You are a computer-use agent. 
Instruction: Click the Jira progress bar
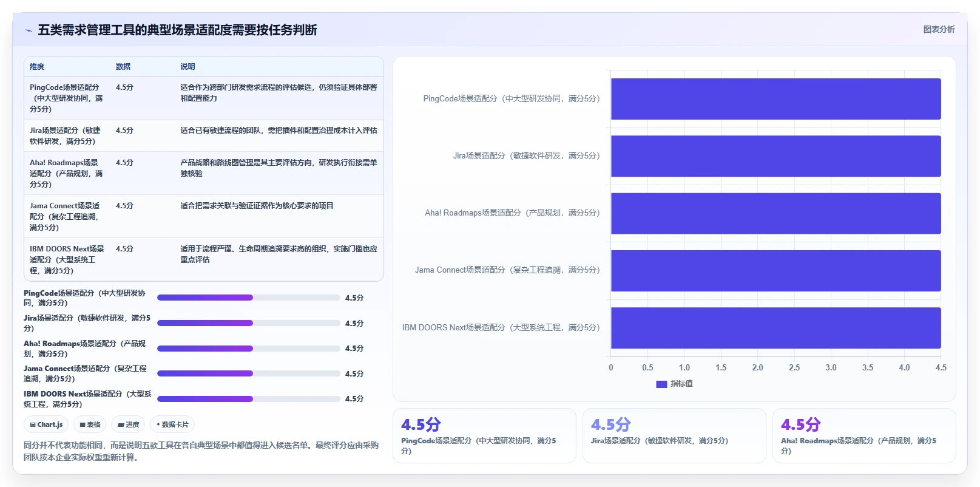[x=249, y=323]
